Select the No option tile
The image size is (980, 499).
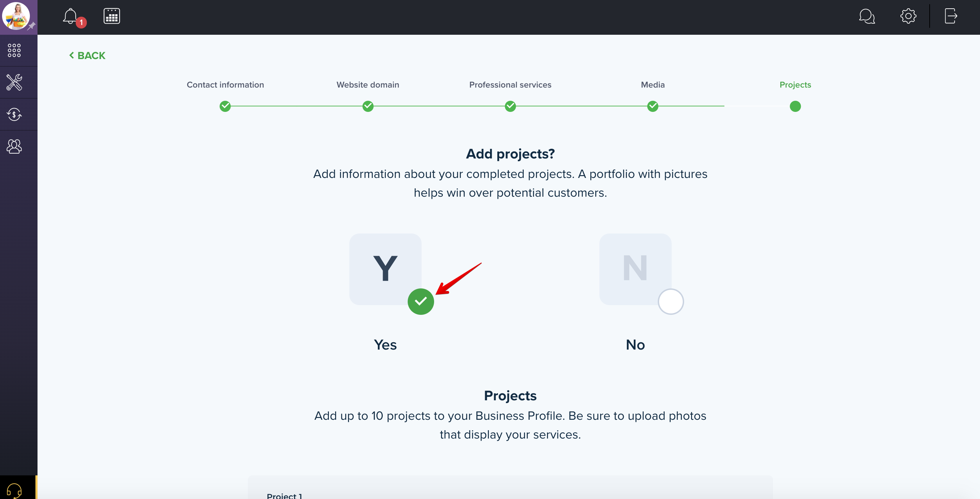pyautogui.click(x=635, y=269)
